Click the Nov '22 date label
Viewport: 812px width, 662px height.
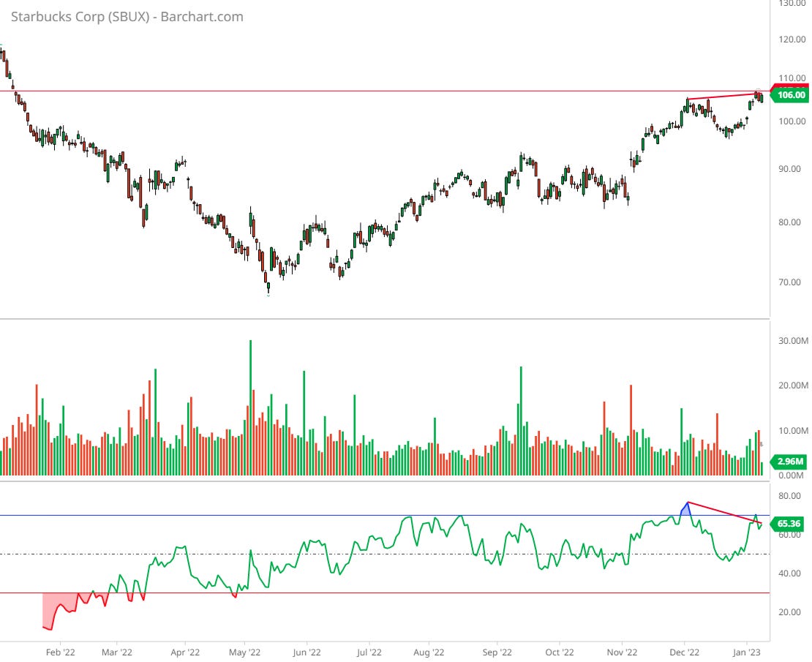pyautogui.click(x=622, y=652)
